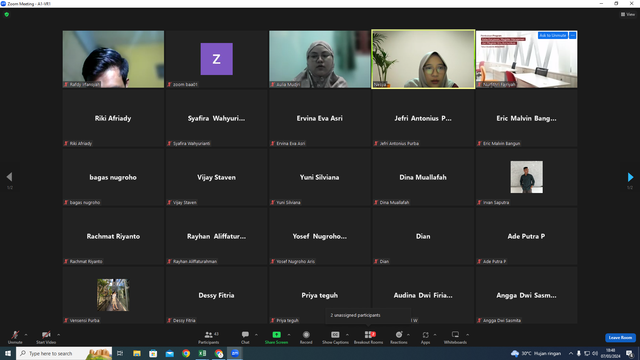The image size is (640, 360).
Task: Click the name 'bagas nugroho'
Action: pyautogui.click(x=113, y=177)
